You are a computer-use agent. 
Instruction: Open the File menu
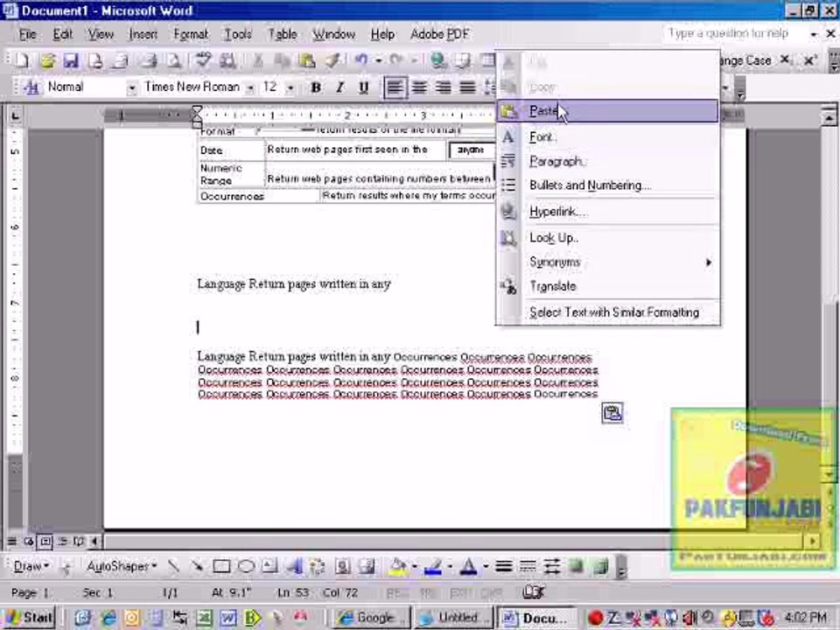click(27, 35)
